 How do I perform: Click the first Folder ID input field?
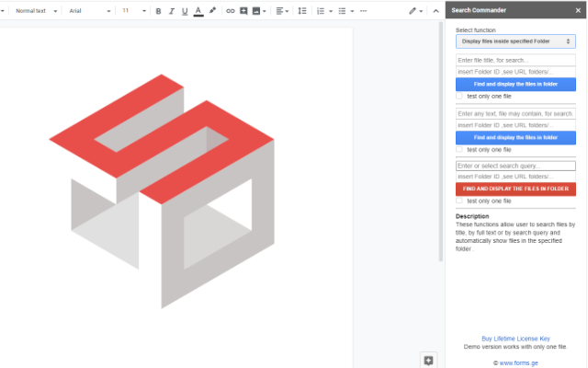(x=515, y=72)
